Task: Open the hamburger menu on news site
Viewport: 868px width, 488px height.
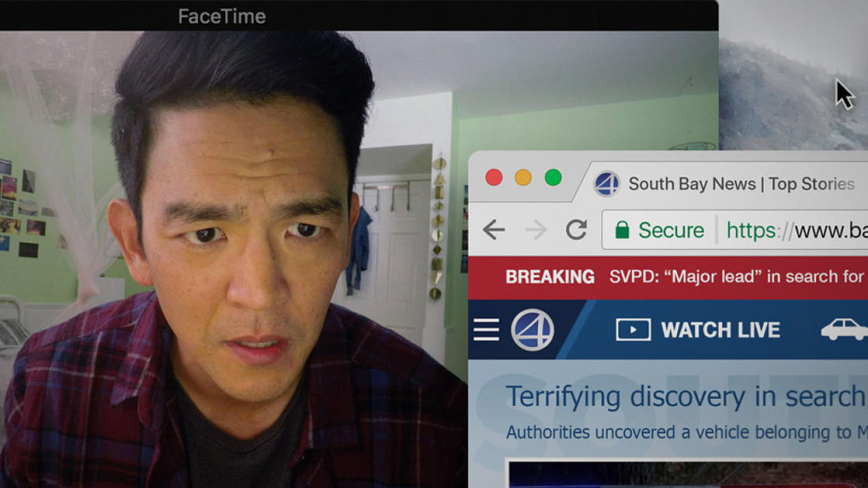Action: click(486, 330)
